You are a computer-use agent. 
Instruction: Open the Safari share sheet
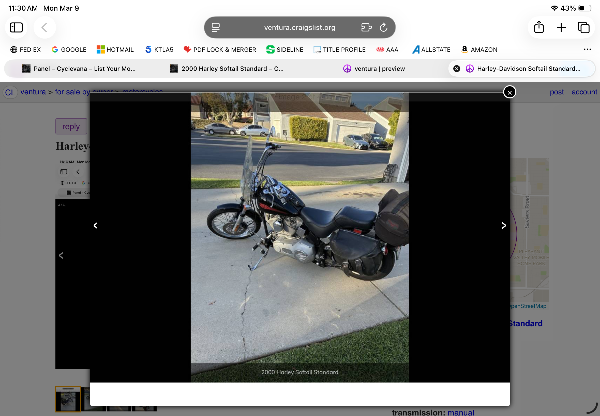coord(539,27)
